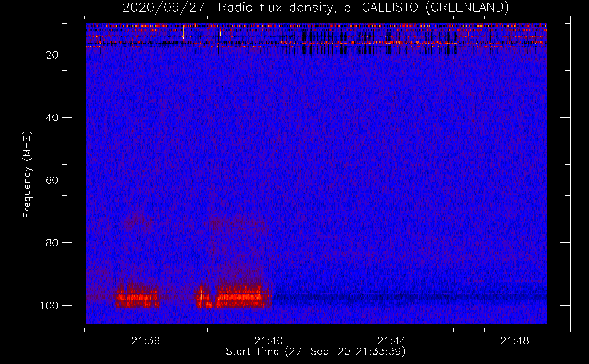
Task: Click the 21:44 time tick label
Action: click(392, 341)
